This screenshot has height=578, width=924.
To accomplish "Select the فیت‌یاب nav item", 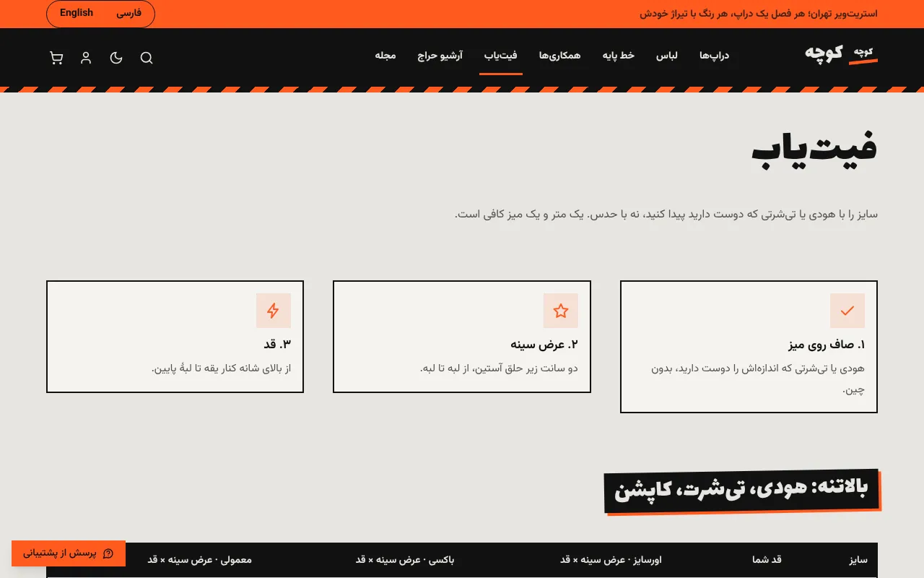I will (501, 56).
